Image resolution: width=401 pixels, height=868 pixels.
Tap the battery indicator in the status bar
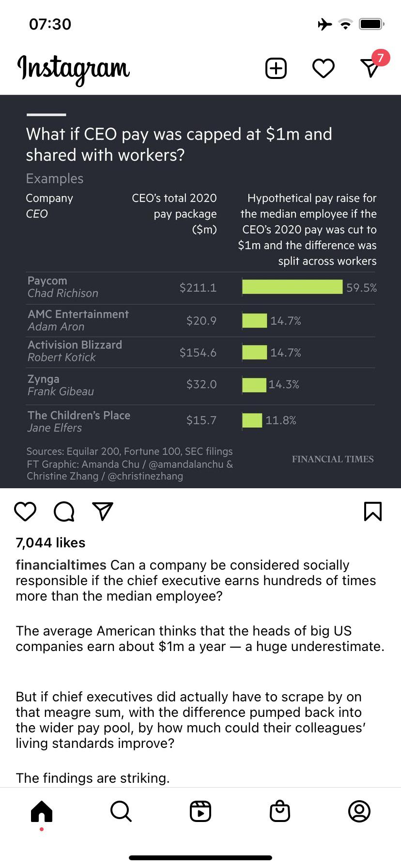point(372,24)
